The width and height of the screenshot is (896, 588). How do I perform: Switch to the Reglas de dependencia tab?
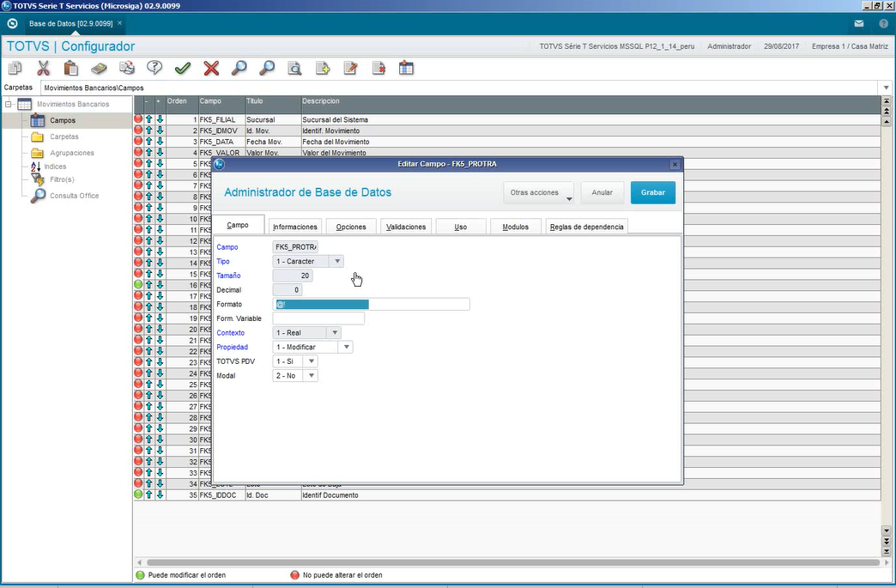[x=586, y=227]
